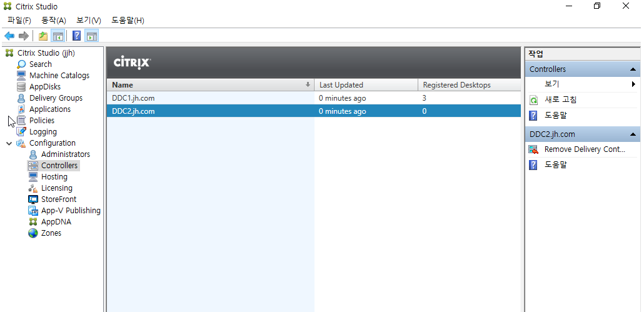Click the Citrix Studio title bar icon
Image resolution: width=644 pixels, height=312 pixels.
[8, 6]
